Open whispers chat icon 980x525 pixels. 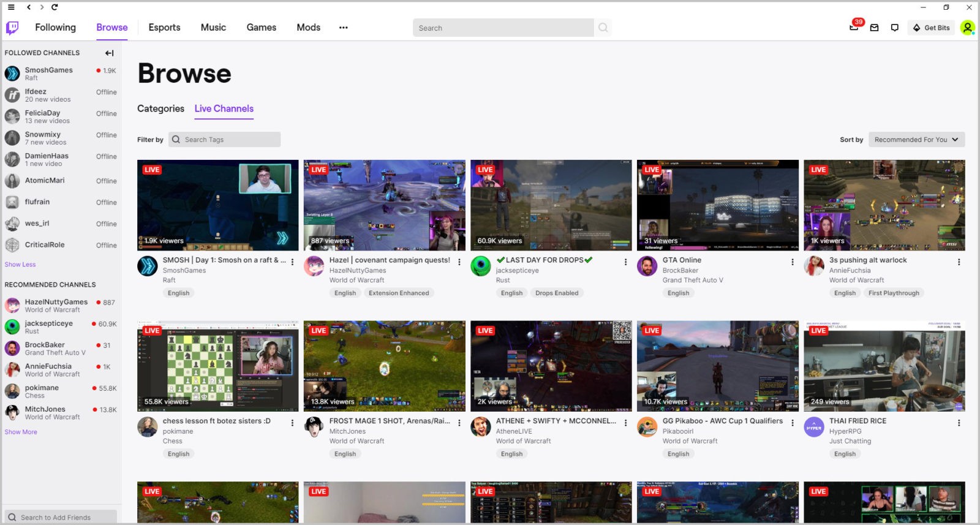(895, 28)
